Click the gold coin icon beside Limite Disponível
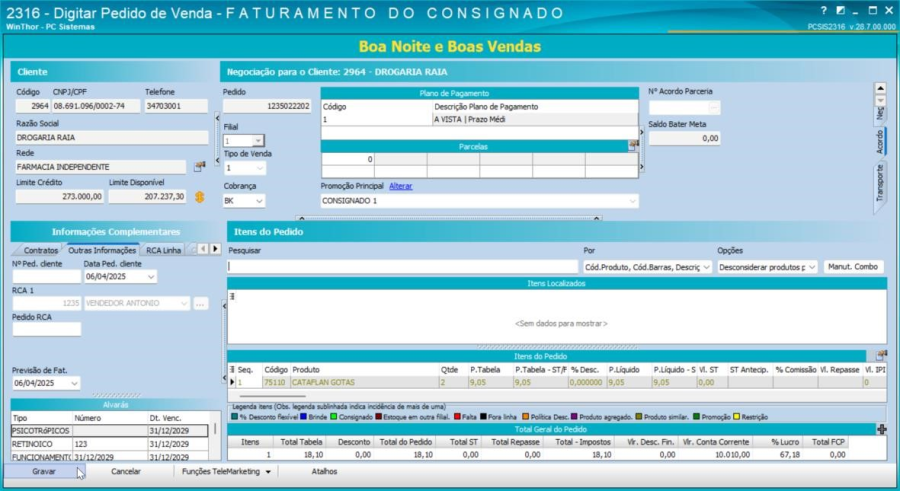The width and height of the screenshot is (900, 491). pyautogui.click(x=199, y=197)
